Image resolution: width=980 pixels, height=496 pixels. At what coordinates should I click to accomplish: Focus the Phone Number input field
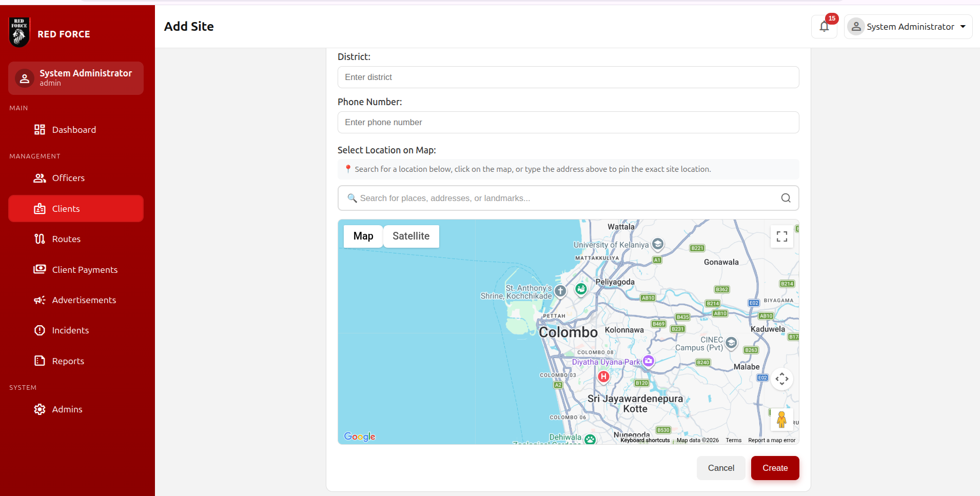pos(568,123)
